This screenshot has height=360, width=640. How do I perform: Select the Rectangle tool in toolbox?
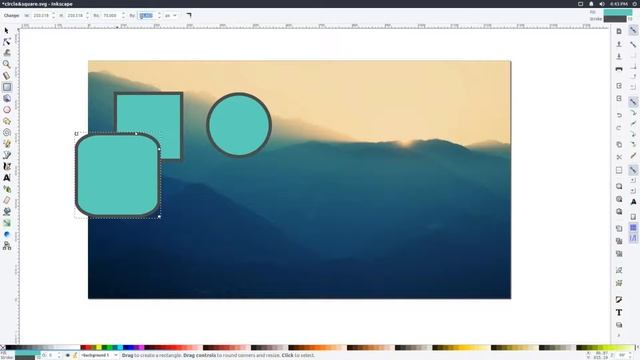pyautogui.click(x=7, y=87)
